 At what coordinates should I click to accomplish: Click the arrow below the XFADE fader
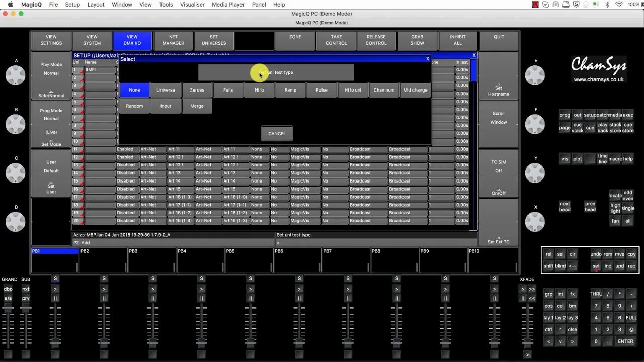click(x=527, y=355)
